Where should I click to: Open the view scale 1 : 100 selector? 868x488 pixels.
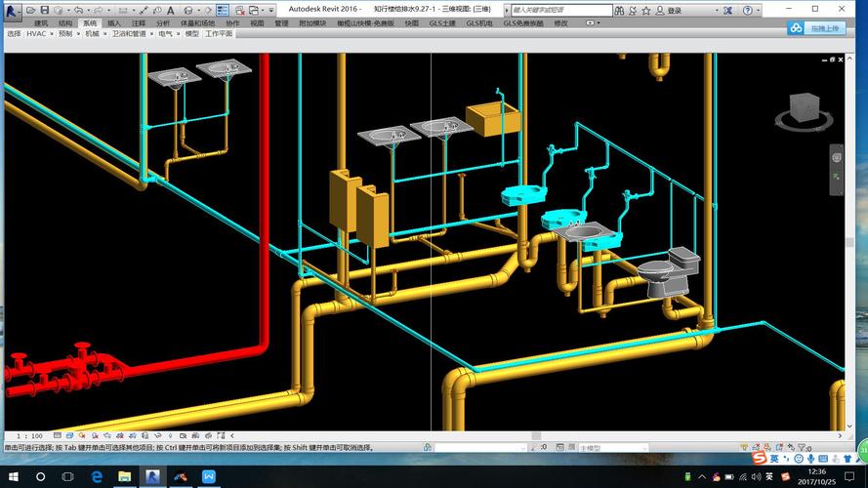point(29,435)
